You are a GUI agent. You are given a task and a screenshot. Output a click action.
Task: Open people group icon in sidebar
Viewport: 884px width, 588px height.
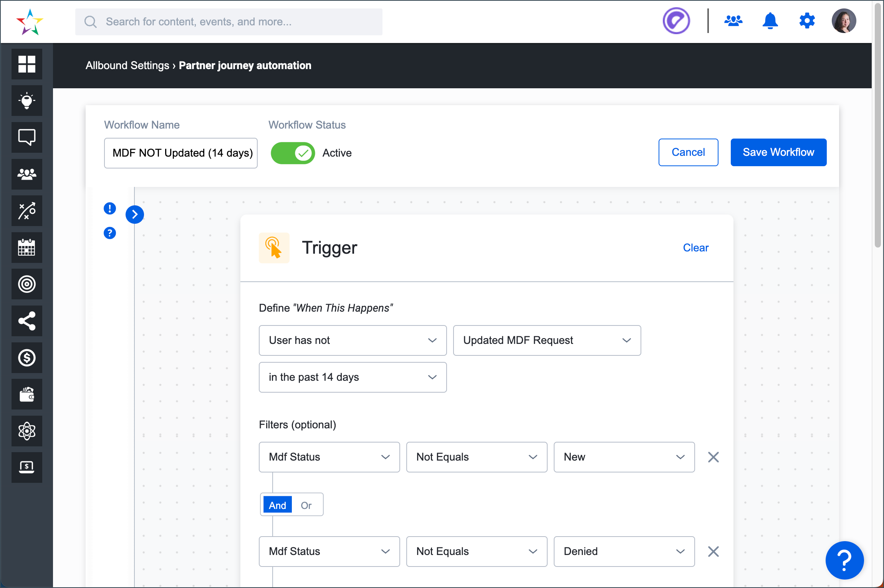coord(27,174)
